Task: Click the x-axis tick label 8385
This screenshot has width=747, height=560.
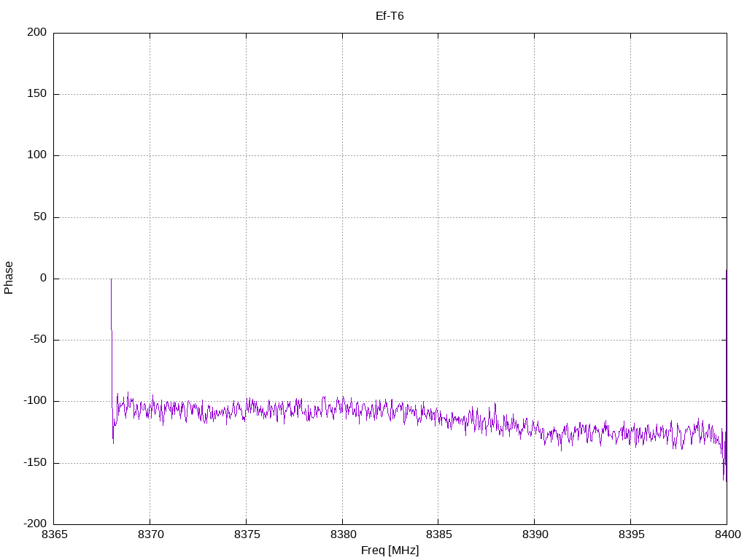Action: point(438,534)
